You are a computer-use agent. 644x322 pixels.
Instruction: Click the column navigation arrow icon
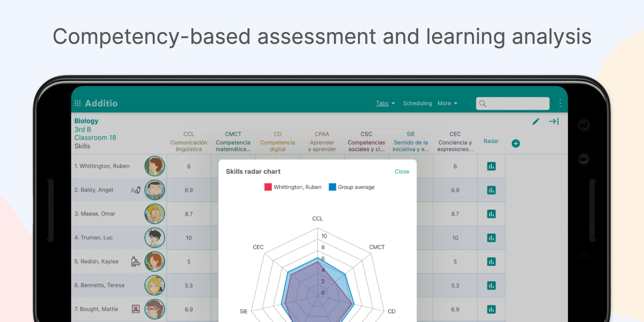[555, 122]
